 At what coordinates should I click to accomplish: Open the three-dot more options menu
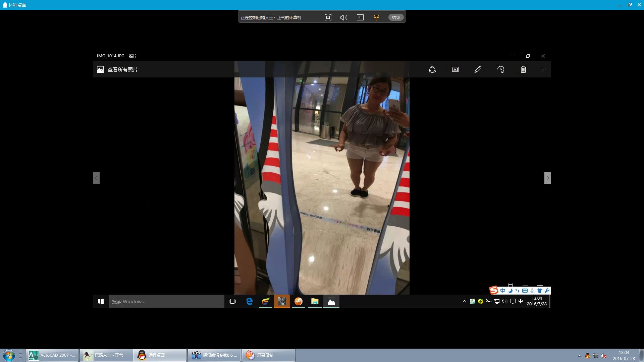[x=543, y=70]
